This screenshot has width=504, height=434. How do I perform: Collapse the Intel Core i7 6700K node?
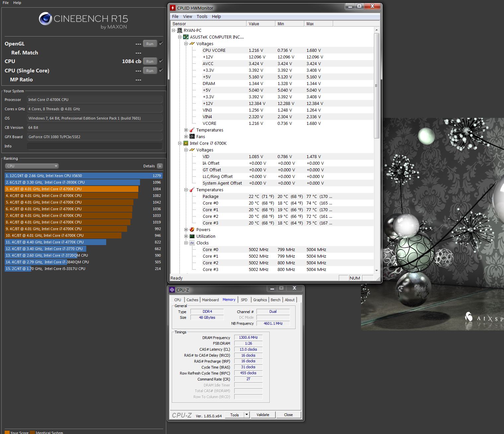coord(180,143)
